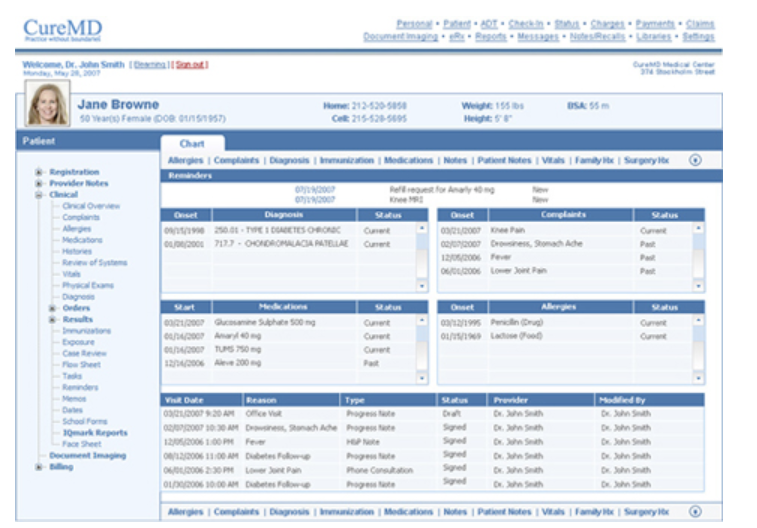Expand the Billing tree node
Viewport: 757px width, 528px height.
coord(39,467)
